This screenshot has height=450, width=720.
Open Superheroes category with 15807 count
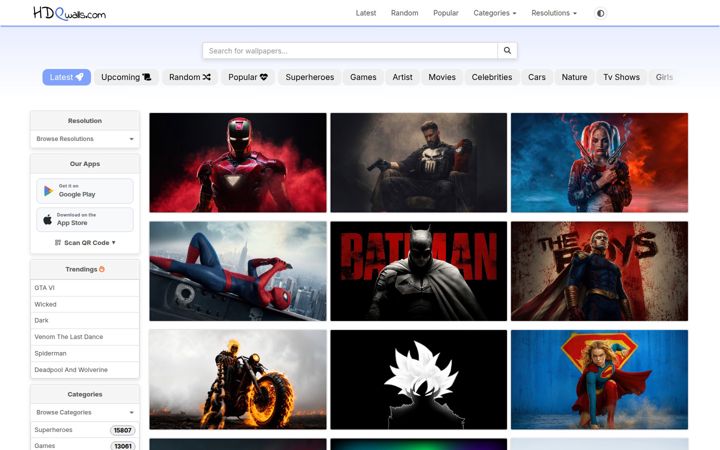[85, 430]
